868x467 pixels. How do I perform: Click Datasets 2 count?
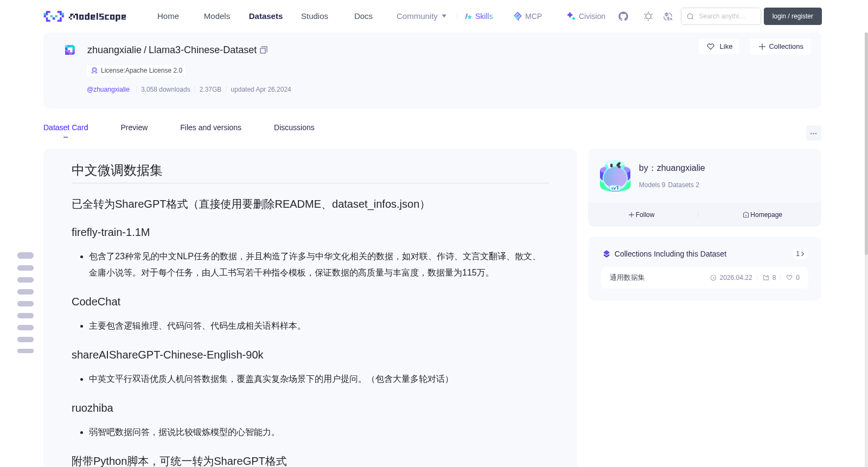[684, 185]
